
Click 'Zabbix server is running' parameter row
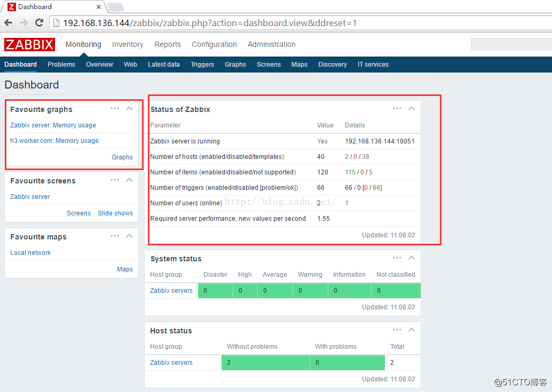[x=282, y=141]
